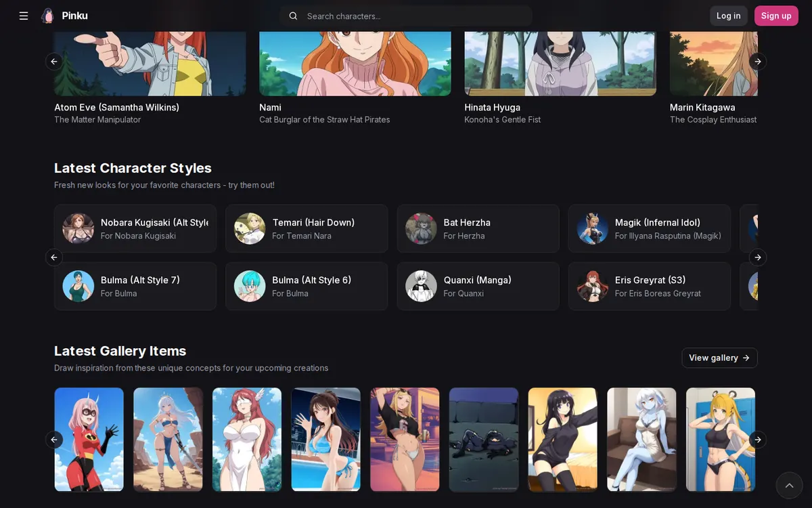Image resolution: width=812 pixels, height=508 pixels.
Task: Click the search magnifier icon
Action: pos(293,16)
